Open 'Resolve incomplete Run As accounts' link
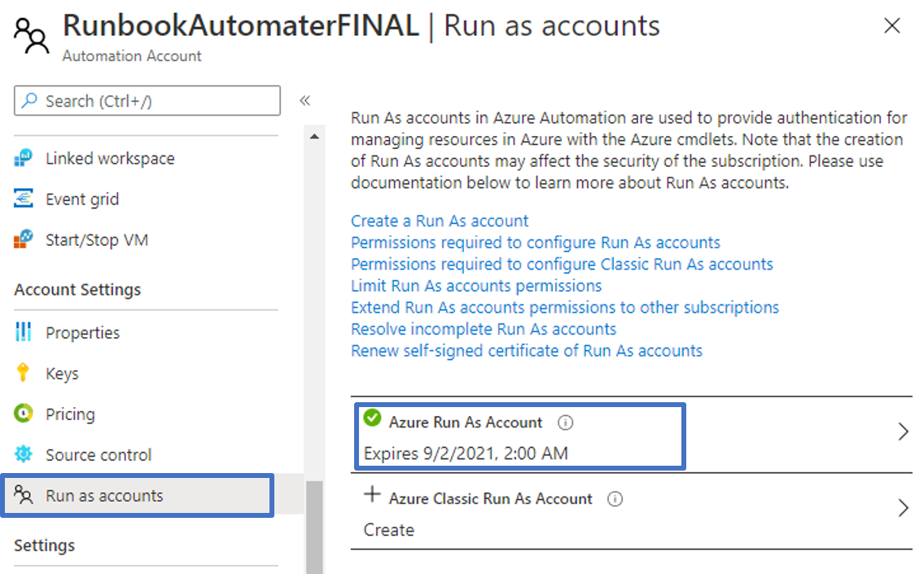The height and width of the screenshot is (574, 924). [x=484, y=329]
